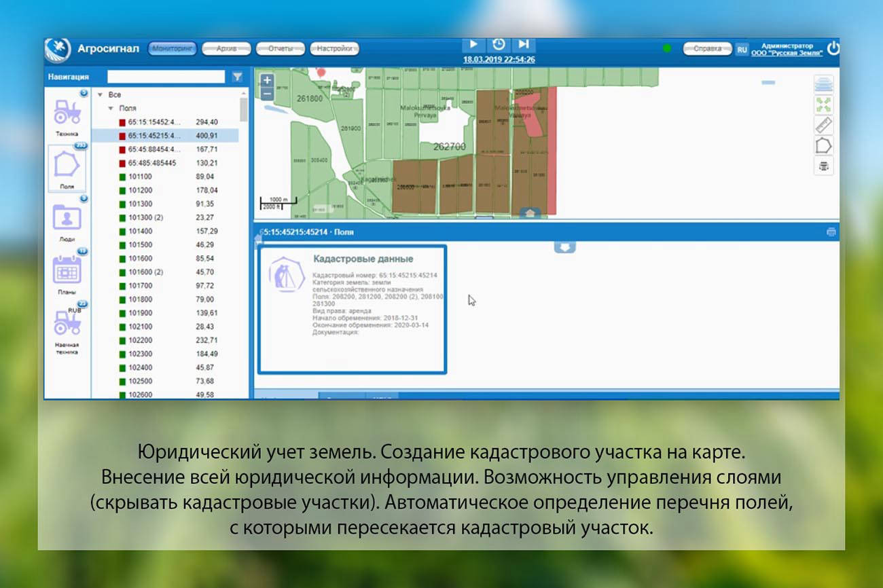
Task: Open the Справка help button
Action: pyautogui.click(x=706, y=48)
